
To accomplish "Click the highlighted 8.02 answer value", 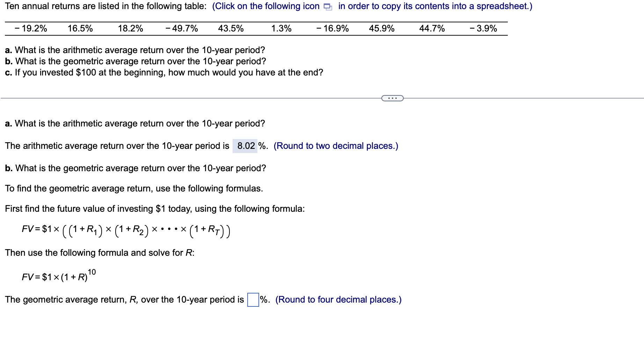I will (245, 146).
